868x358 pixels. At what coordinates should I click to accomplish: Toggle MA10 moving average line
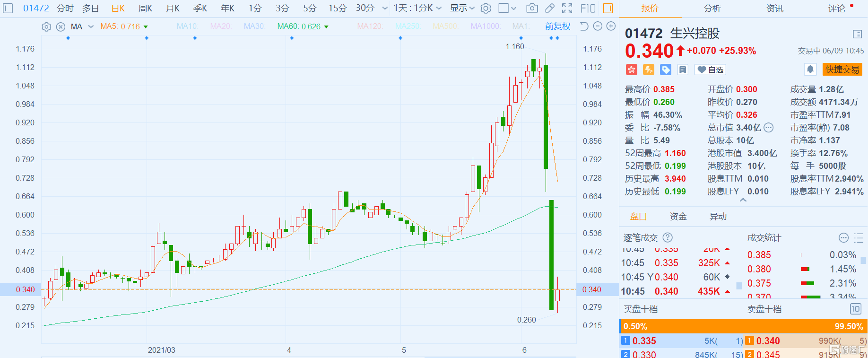187,26
